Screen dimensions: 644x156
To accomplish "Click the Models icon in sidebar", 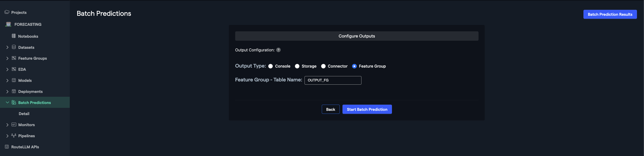I will (14, 80).
